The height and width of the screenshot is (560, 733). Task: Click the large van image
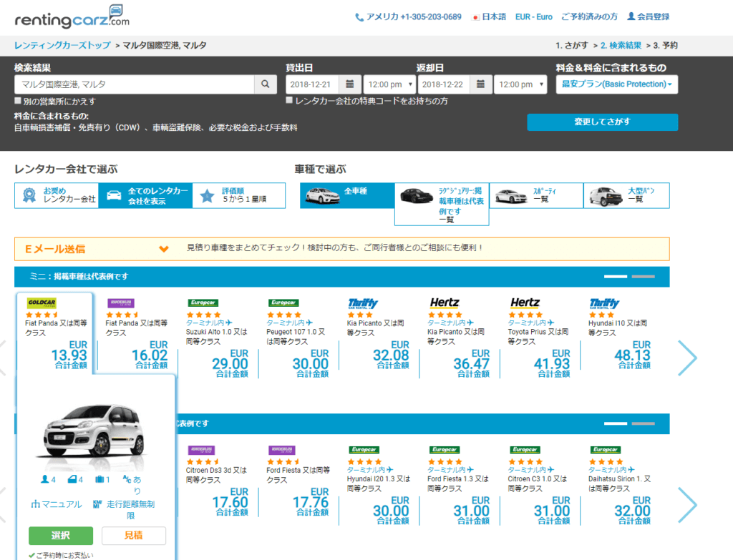tap(606, 196)
